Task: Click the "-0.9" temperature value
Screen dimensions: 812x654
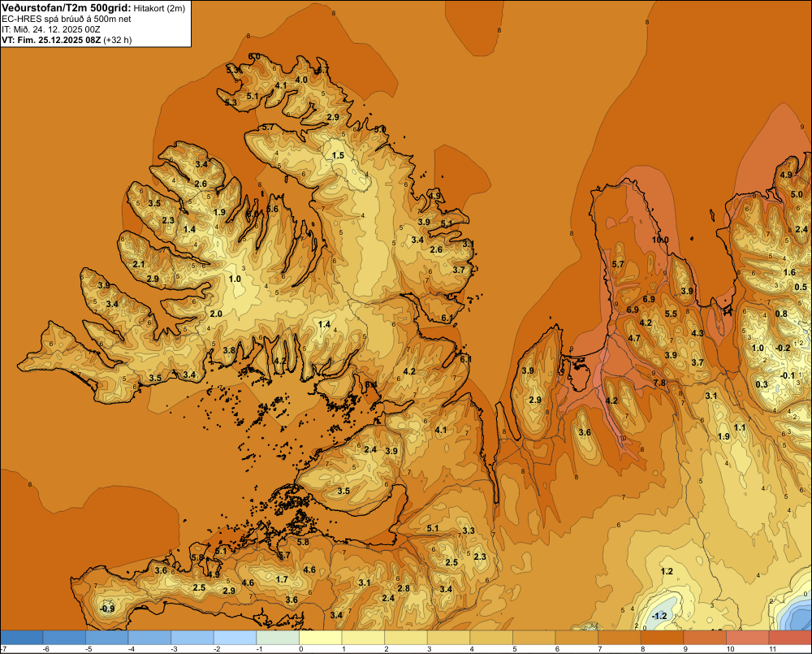Action: click(x=107, y=609)
